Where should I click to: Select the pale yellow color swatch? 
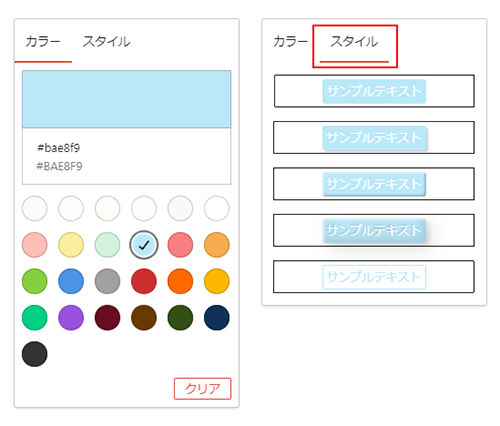pyautogui.click(x=71, y=245)
